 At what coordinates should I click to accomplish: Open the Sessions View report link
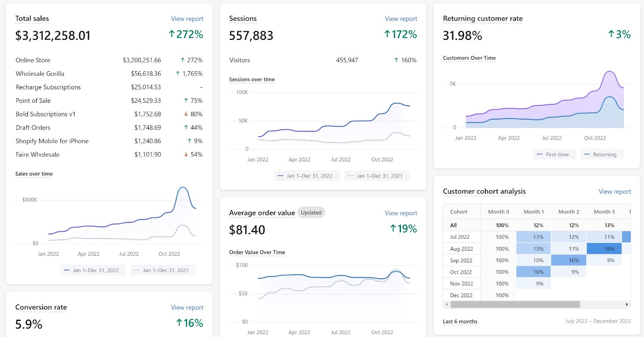point(401,19)
